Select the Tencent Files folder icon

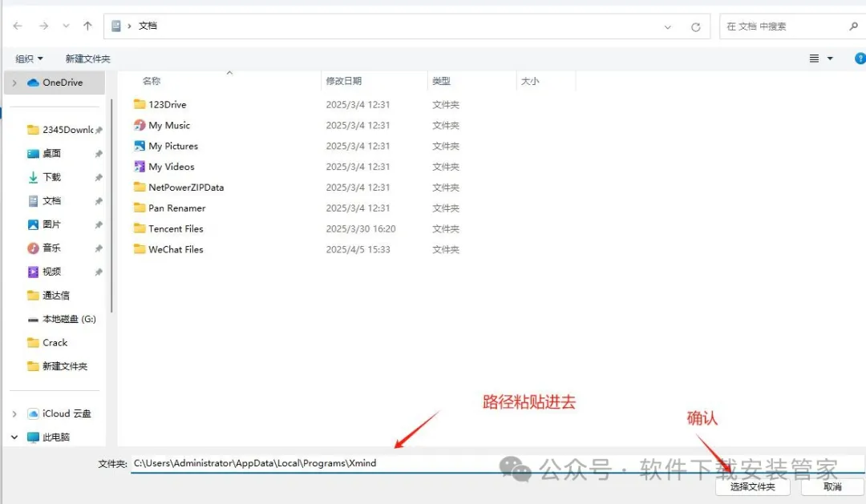[140, 228]
